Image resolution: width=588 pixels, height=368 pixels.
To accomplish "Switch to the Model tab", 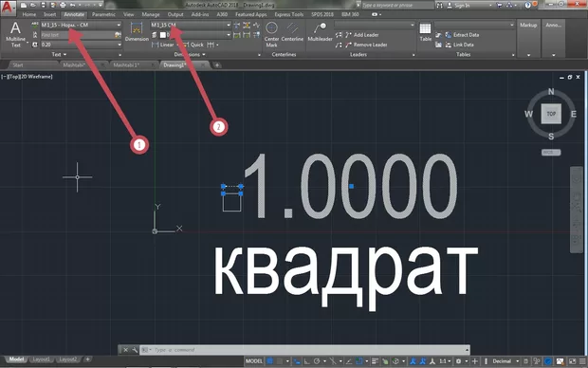I will click(16, 359).
